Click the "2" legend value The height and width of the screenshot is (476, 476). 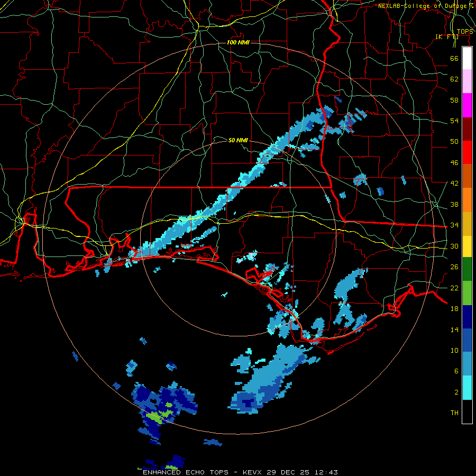coord(456,392)
